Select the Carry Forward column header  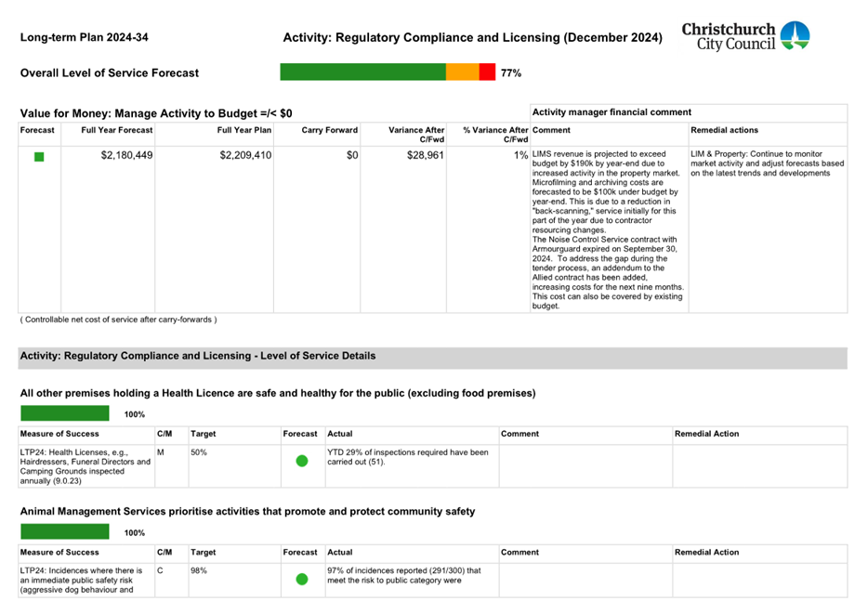coord(329,130)
